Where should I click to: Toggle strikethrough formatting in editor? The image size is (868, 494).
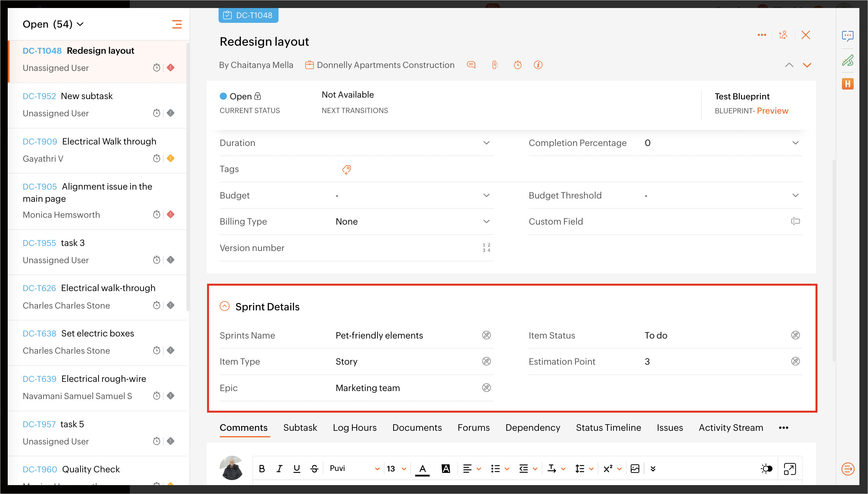(314, 468)
